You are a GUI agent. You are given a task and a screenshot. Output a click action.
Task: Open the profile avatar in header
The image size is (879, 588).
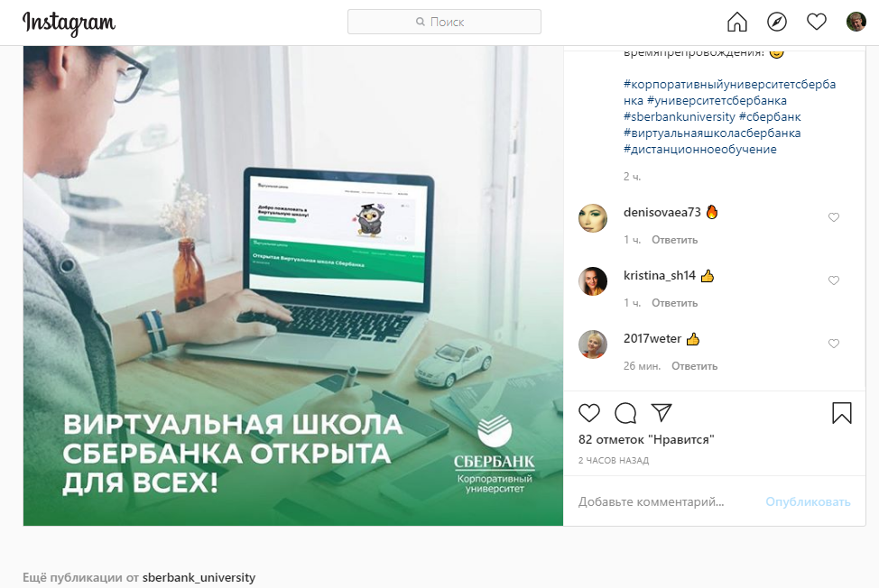[x=856, y=22]
